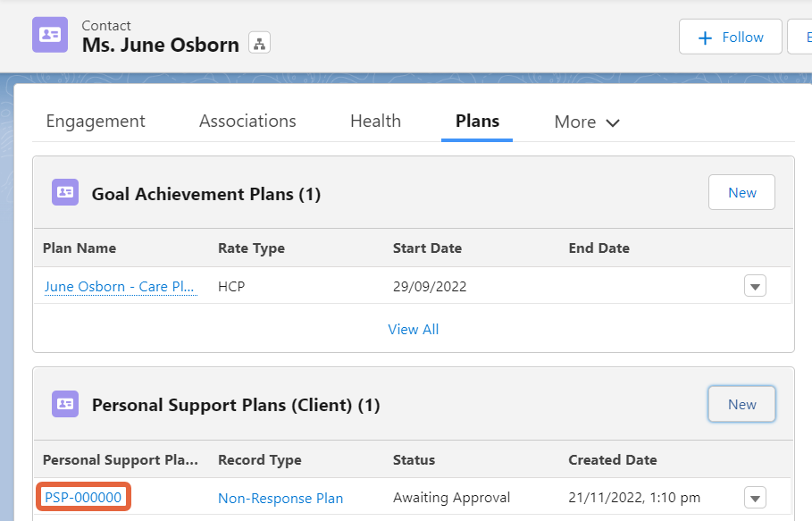Open the PSP-000000 row actions menu
Image resolution: width=812 pixels, height=521 pixels.
click(755, 498)
